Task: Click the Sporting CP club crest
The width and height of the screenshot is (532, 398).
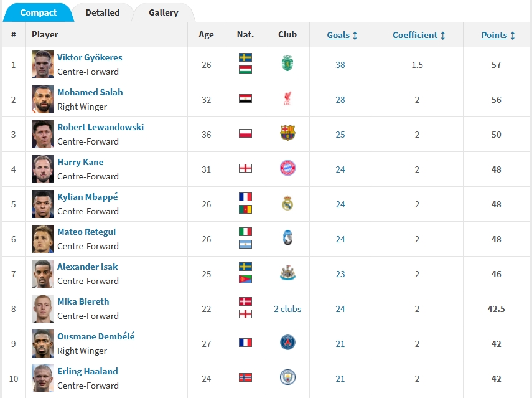Action: [287, 64]
